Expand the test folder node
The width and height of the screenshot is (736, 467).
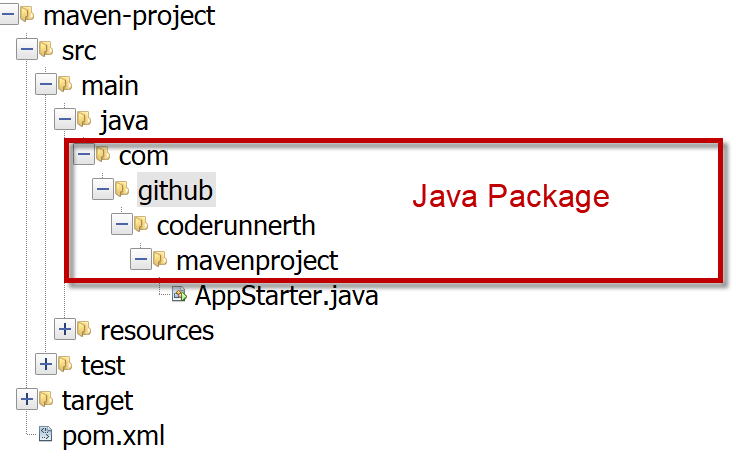click(x=46, y=364)
